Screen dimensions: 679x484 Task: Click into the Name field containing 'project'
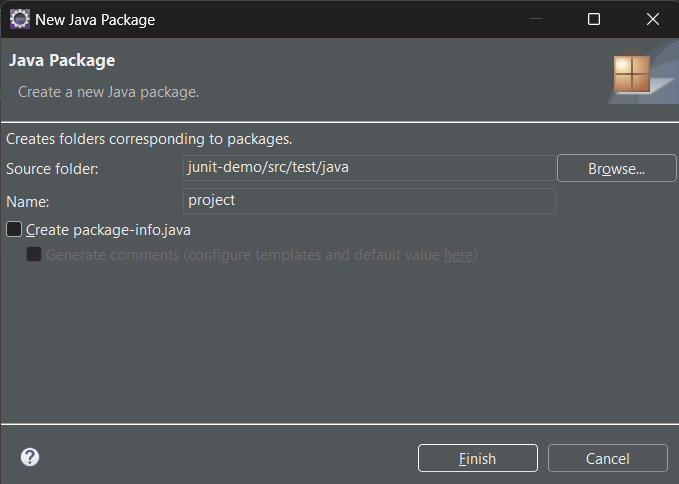tap(369, 200)
